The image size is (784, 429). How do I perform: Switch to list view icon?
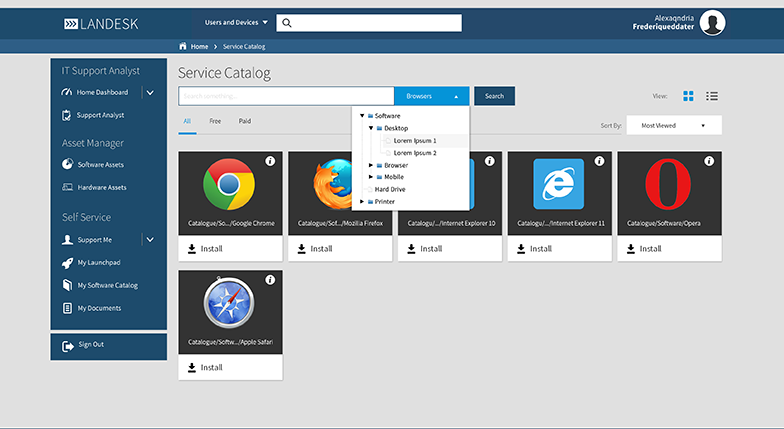coord(712,96)
